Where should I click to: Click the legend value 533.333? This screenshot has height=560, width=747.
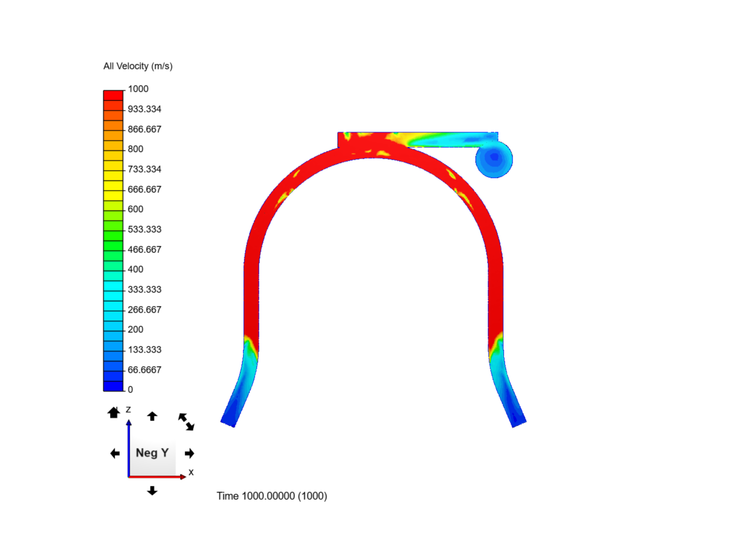click(x=145, y=229)
